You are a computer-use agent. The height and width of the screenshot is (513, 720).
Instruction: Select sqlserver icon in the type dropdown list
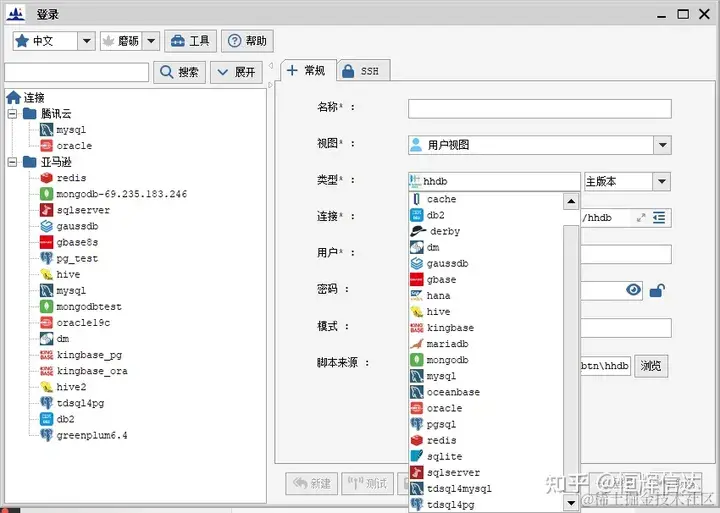click(x=416, y=472)
